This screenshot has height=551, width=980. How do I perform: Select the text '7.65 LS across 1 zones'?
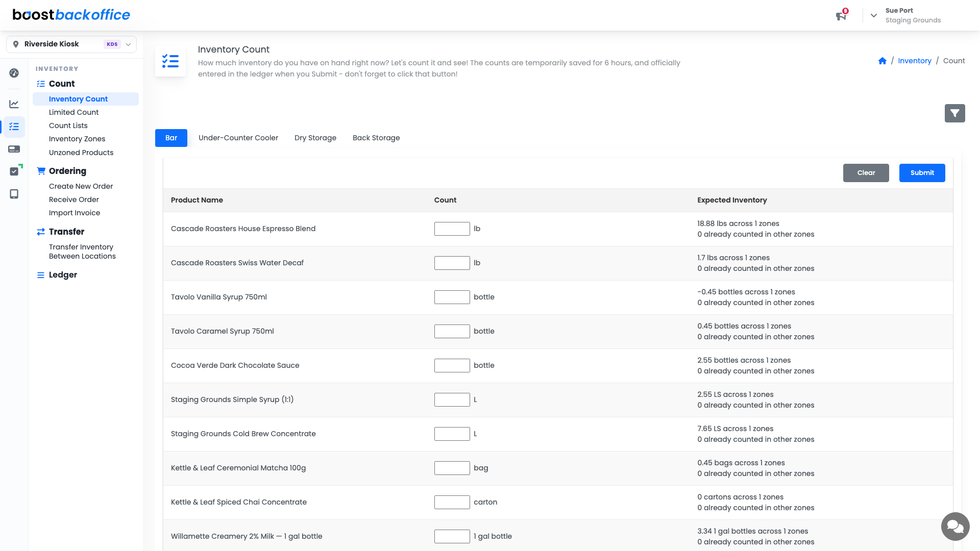(735, 429)
